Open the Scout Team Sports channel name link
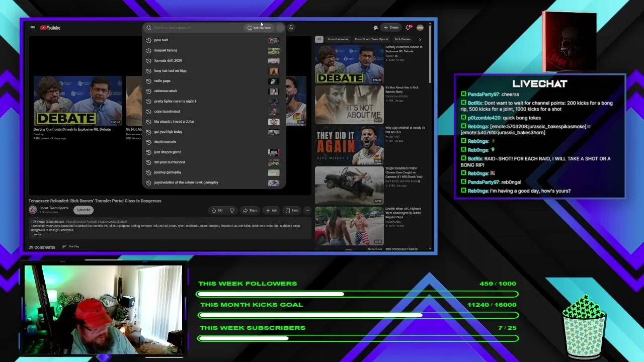 click(x=54, y=208)
